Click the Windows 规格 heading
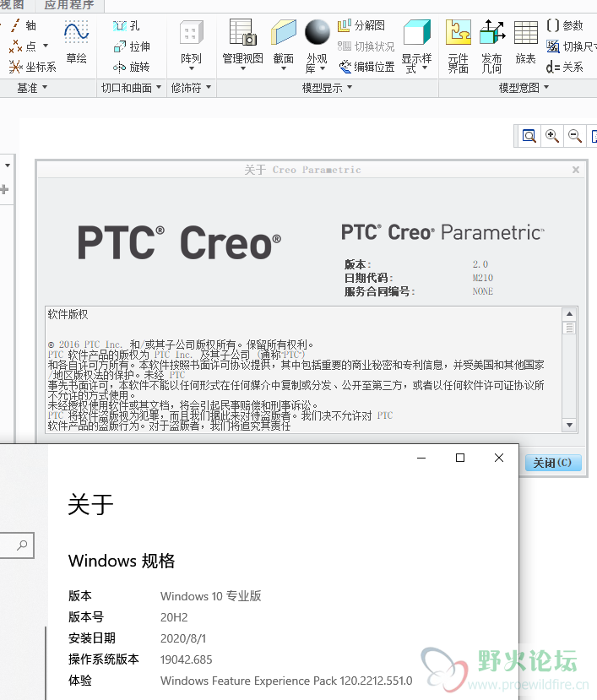Screen dimensions: 597x700 point(122,561)
